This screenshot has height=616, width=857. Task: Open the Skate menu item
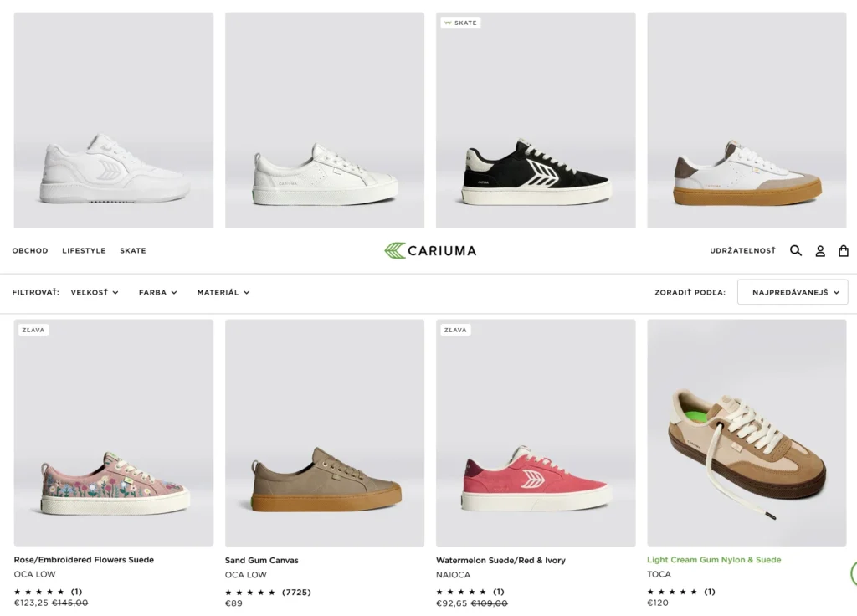point(133,250)
